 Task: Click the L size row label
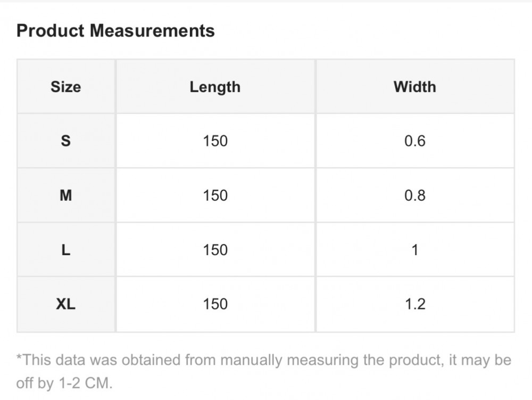[x=66, y=250]
